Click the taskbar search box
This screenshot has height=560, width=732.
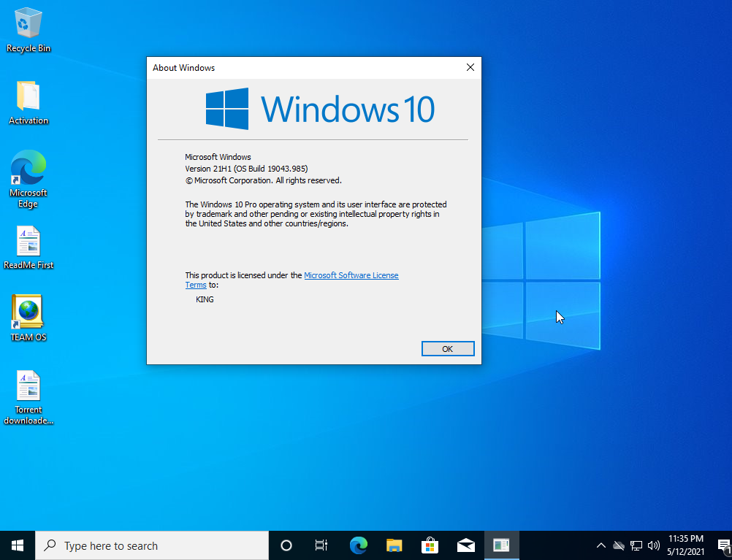click(152, 545)
